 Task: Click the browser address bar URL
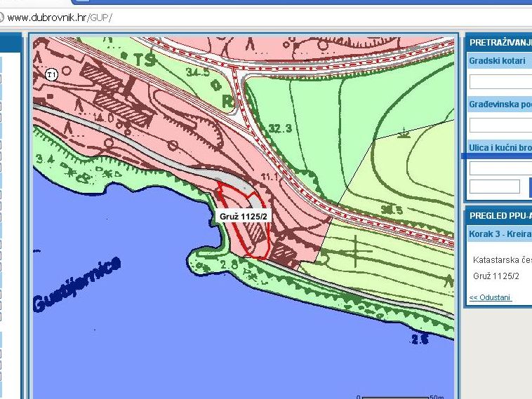[60, 17]
